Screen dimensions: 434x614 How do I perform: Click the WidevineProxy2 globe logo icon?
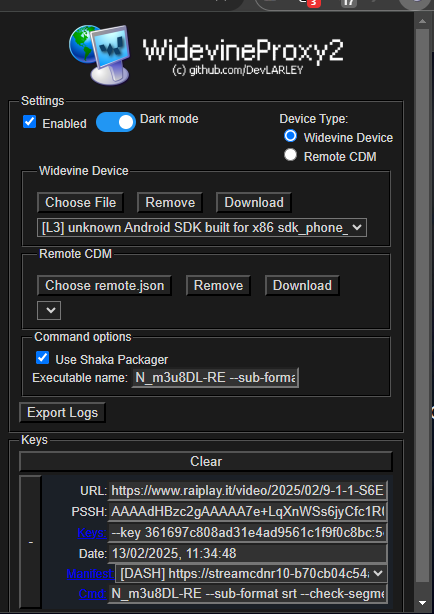(x=99, y=55)
